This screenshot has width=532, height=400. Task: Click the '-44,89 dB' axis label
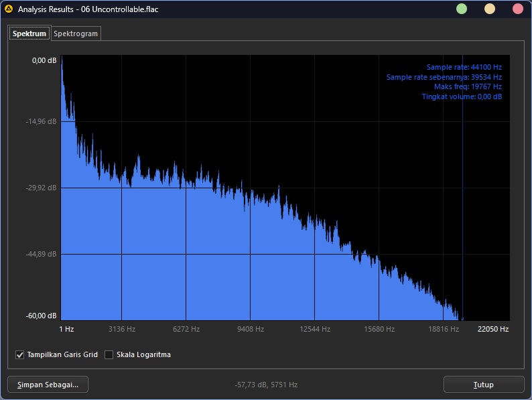point(41,254)
